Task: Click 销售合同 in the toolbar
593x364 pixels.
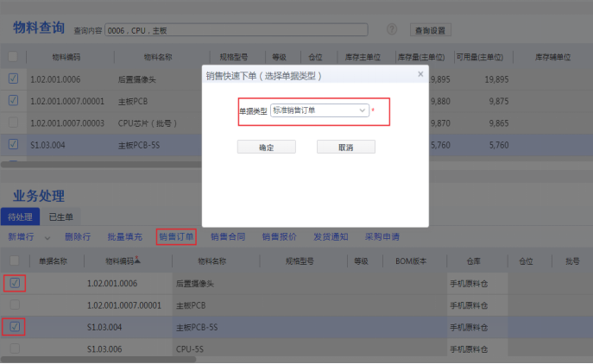Action: (x=228, y=236)
